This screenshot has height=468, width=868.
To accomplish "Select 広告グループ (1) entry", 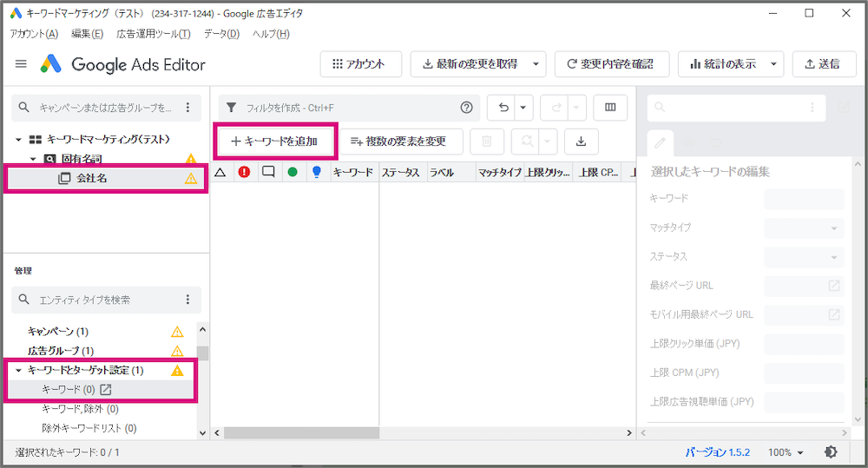I will coord(61,351).
